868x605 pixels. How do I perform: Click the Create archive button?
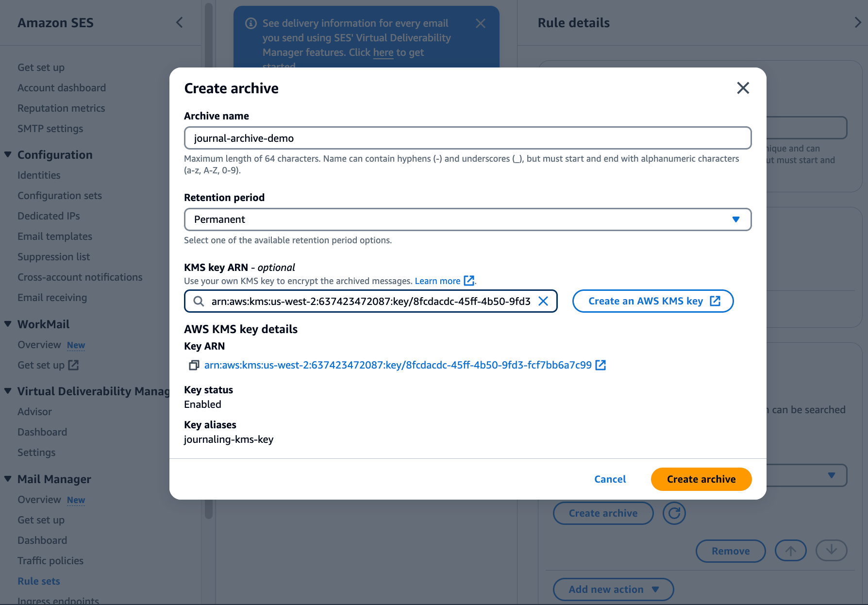tap(701, 479)
